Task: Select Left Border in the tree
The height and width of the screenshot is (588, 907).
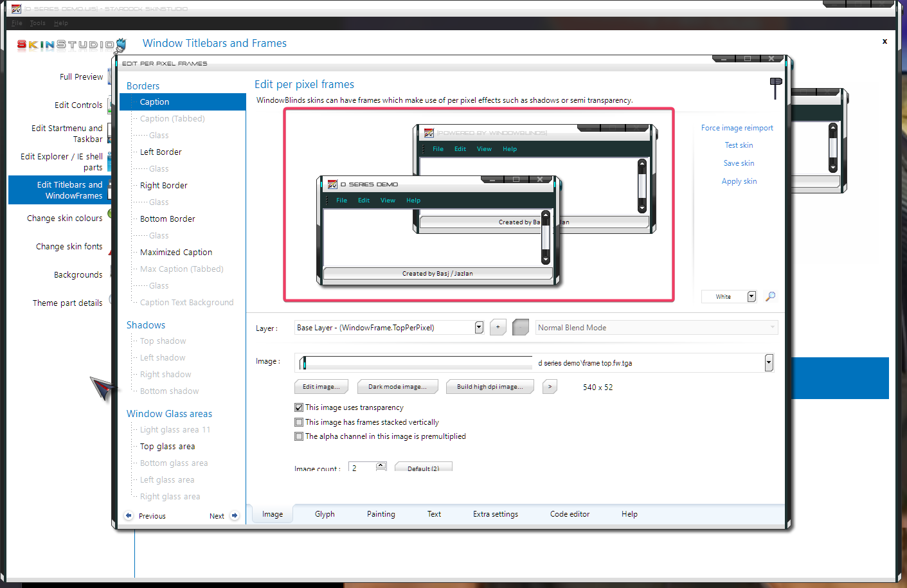Action: tap(161, 152)
